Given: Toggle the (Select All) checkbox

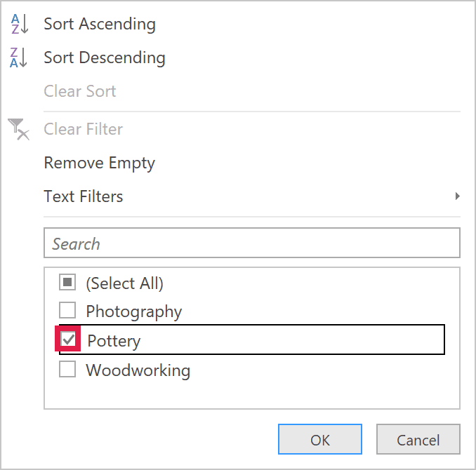Looking at the screenshot, I should (x=67, y=282).
